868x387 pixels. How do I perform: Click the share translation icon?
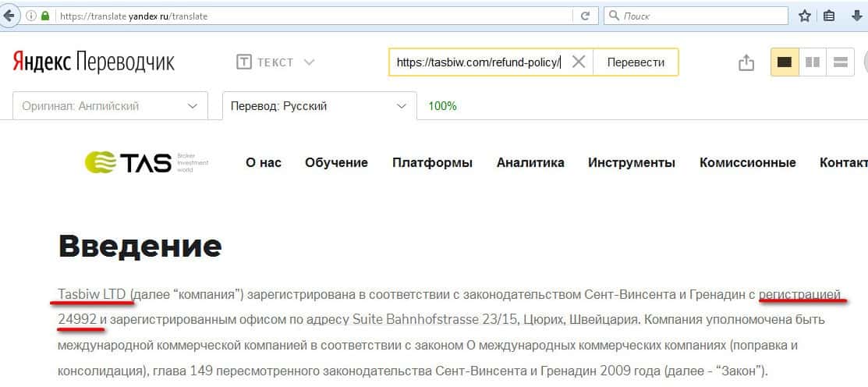[x=746, y=63]
